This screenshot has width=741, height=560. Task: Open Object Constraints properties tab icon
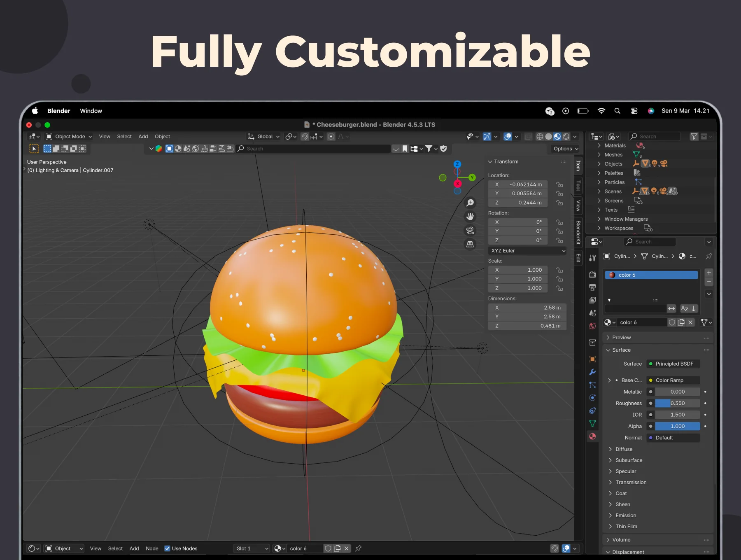592,411
